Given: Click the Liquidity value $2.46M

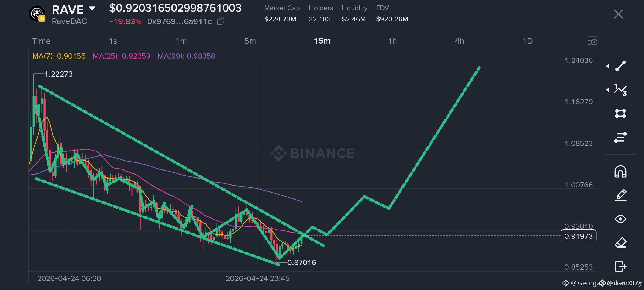Looking at the screenshot, I should [354, 19].
